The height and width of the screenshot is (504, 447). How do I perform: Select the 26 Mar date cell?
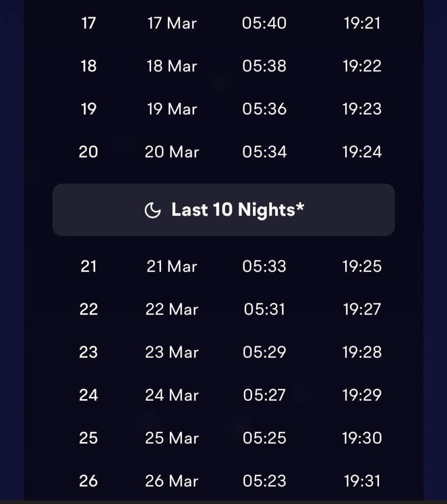coord(172,480)
